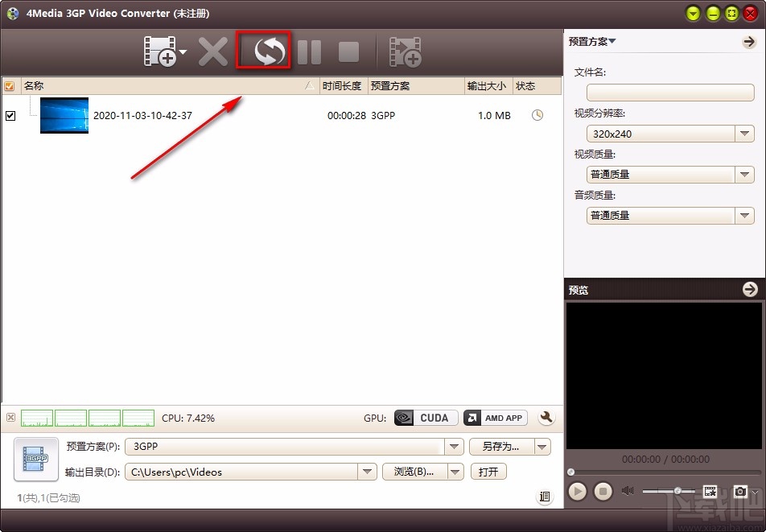Screen dimensions: 766x532
Task: Sort list by the 时间长度 column header
Action: coord(343,85)
